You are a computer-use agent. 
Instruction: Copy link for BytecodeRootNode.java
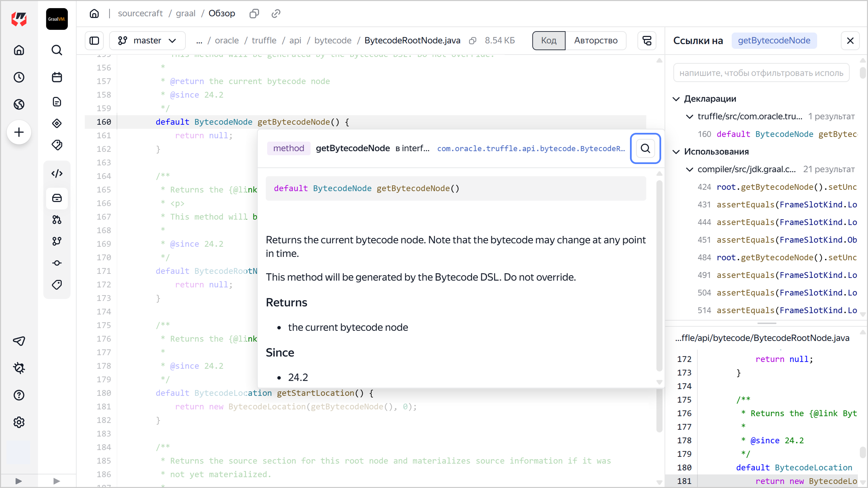pos(472,40)
